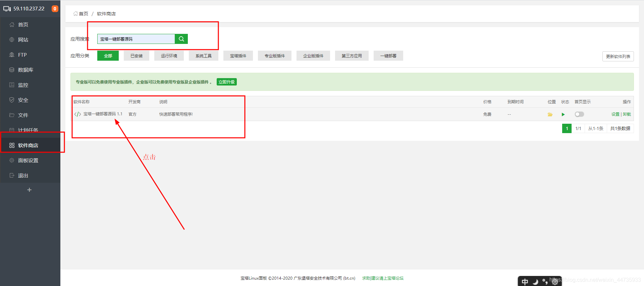Click the plus icon below sidebar menu
Screen dimensions: 644x286
pos(29,190)
